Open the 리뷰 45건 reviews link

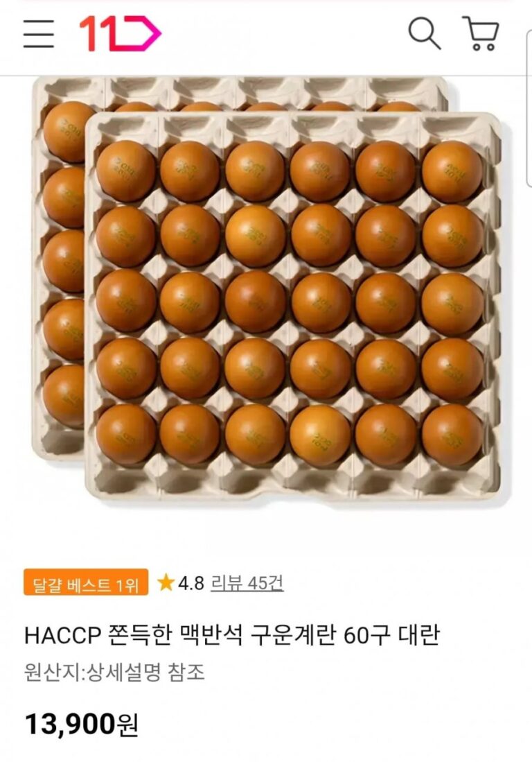[x=247, y=582]
